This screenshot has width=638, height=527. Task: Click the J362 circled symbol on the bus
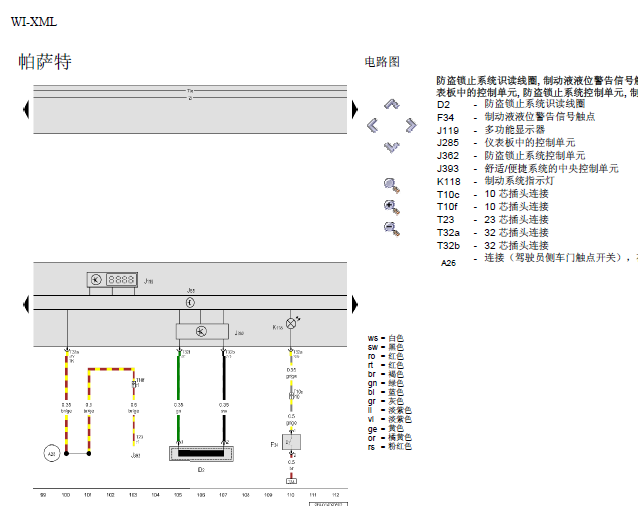[x=190, y=302]
